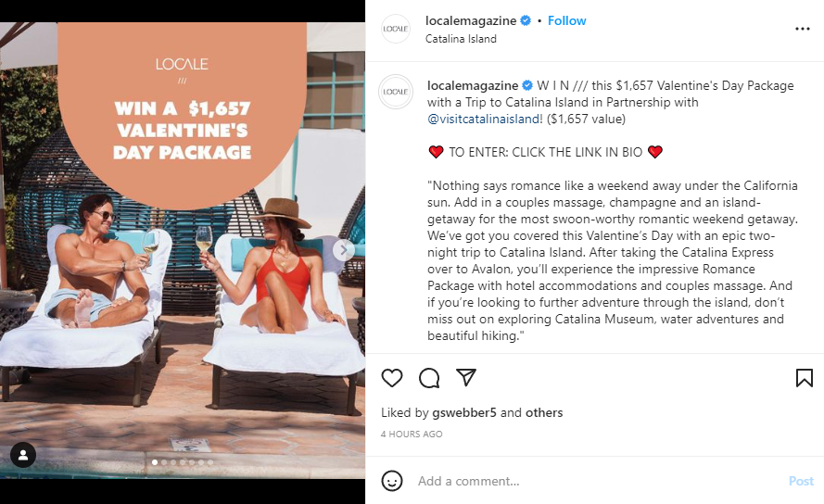Open the Catalina Island location page
This screenshot has height=504, width=824.
point(461,39)
